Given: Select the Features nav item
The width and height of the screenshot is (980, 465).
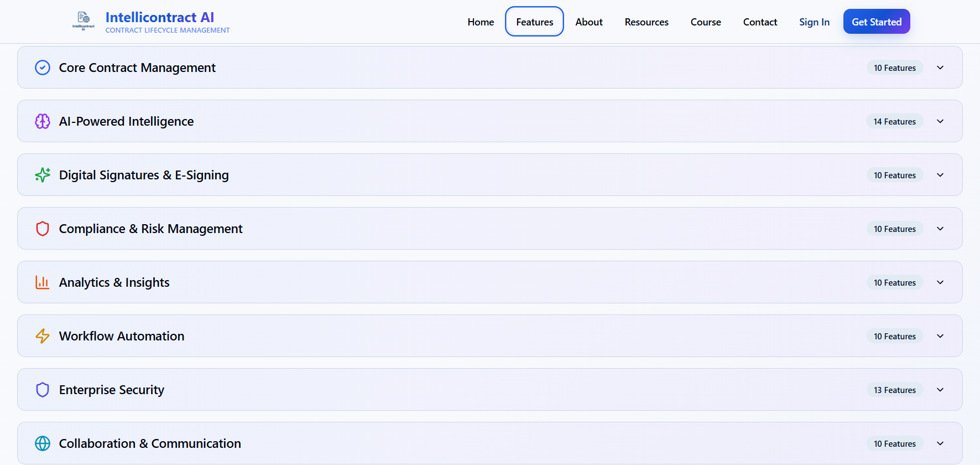Looking at the screenshot, I should (534, 22).
